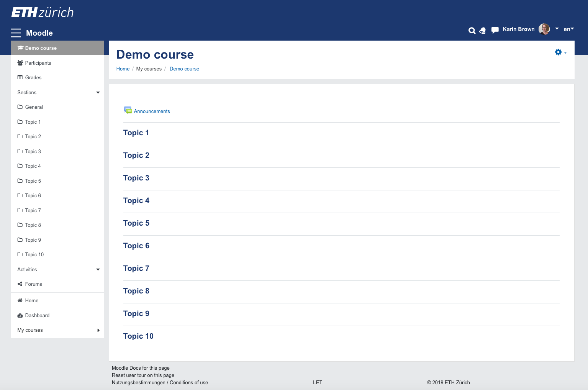Viewport: 588px width, 390px height.
Task: Click the Karin Brown username
Action: pos(519,29)
